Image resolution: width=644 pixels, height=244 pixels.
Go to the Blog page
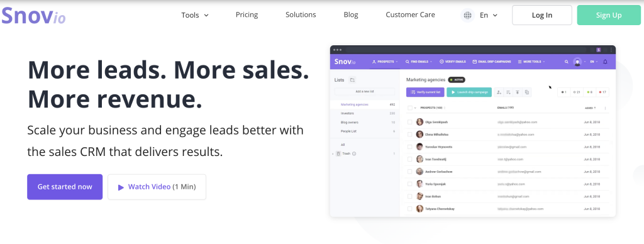coord(351,15)
